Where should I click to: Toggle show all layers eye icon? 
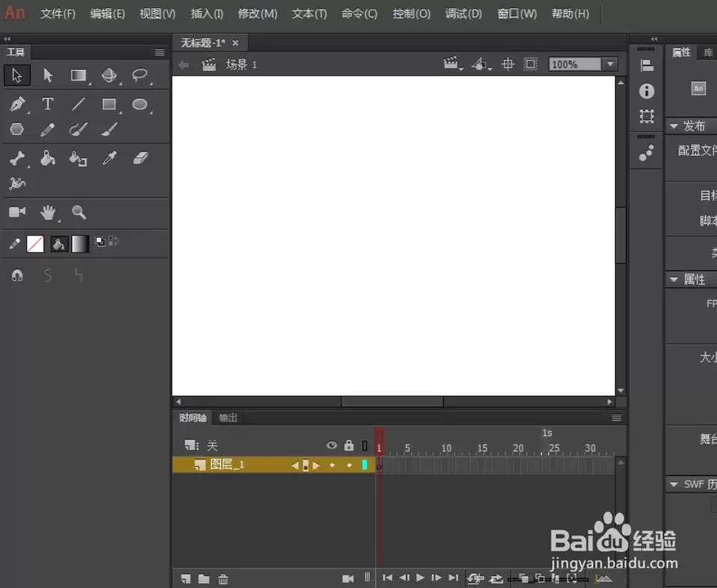point(331,445)
